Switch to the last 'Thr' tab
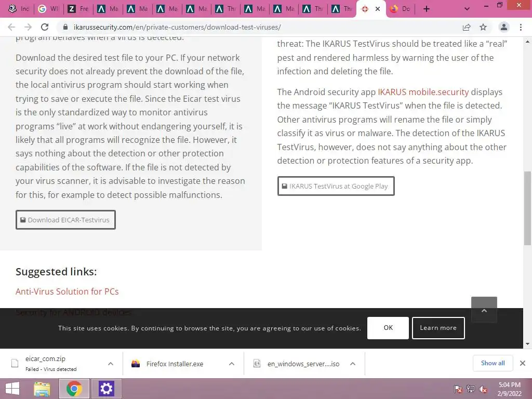Viewport: 532px width, 399px height. 342,9
